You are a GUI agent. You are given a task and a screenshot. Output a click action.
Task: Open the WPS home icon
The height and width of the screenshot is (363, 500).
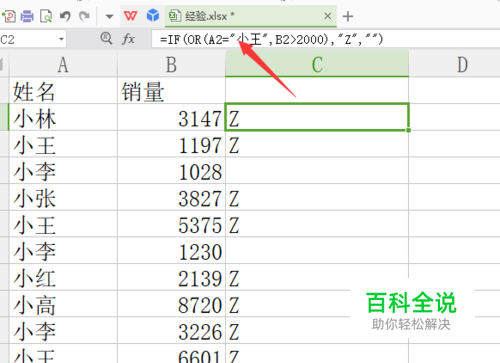pos(130,16)
